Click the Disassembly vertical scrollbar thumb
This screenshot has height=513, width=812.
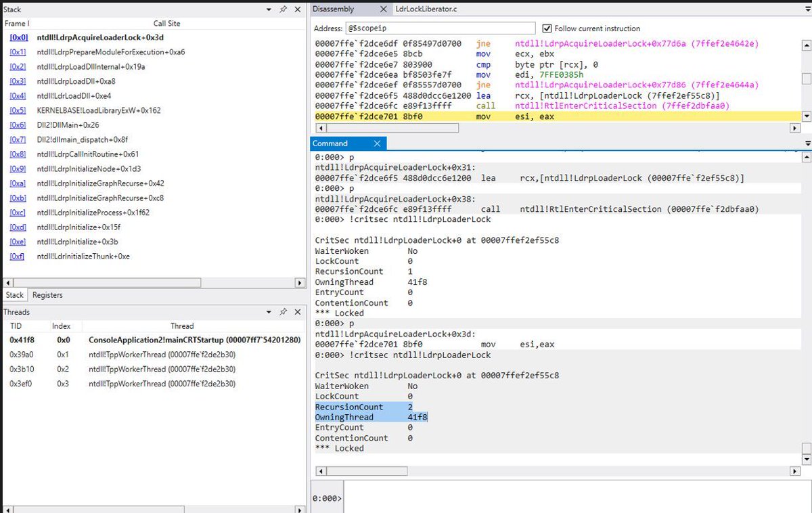point(807,74)
